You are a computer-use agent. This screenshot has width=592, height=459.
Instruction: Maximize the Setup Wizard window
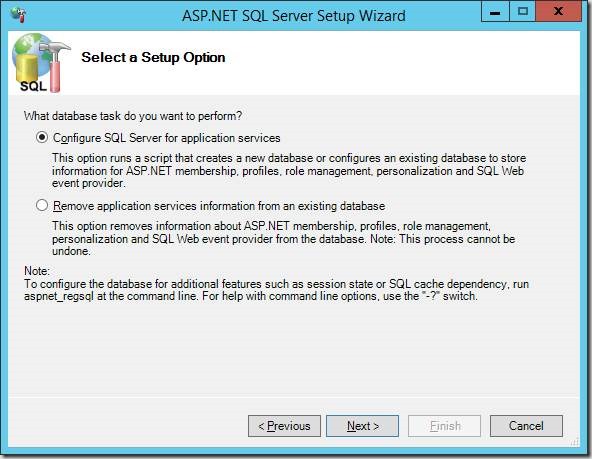523,12
